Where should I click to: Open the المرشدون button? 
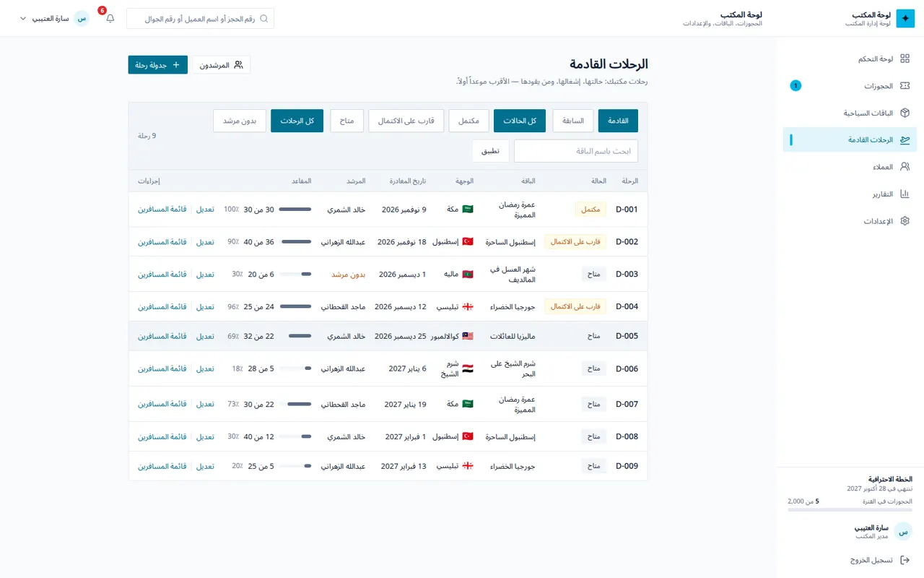click(221, 65)
